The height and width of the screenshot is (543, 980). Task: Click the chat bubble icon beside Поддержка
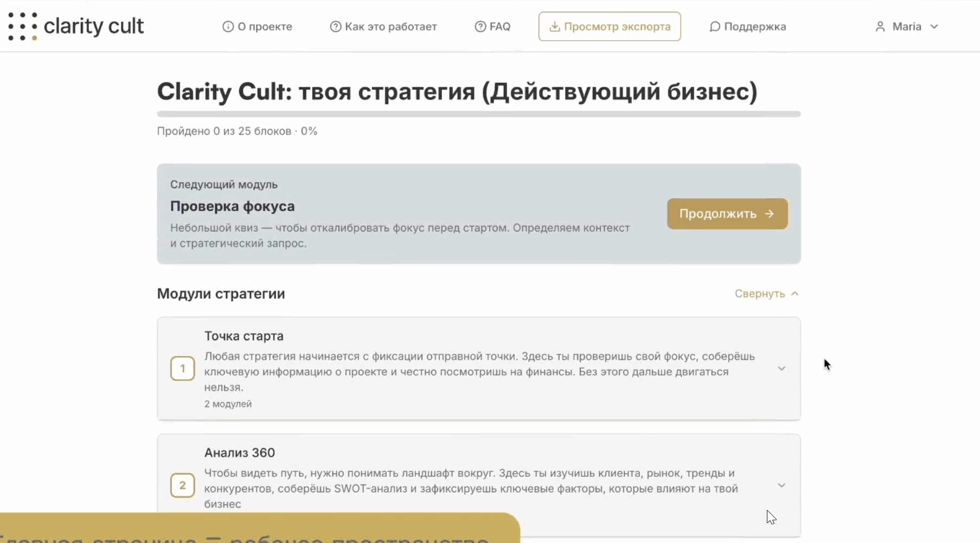tap(715, 27)
